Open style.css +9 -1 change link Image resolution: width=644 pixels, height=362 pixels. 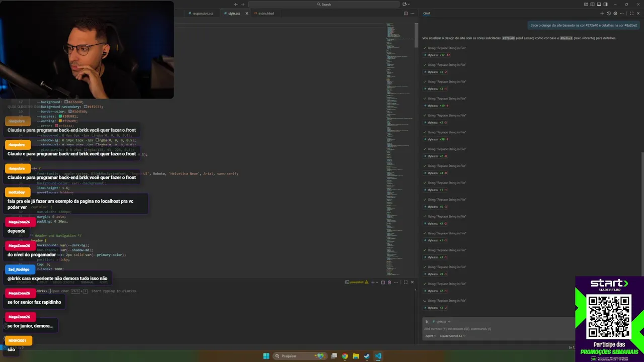[436, 274]
